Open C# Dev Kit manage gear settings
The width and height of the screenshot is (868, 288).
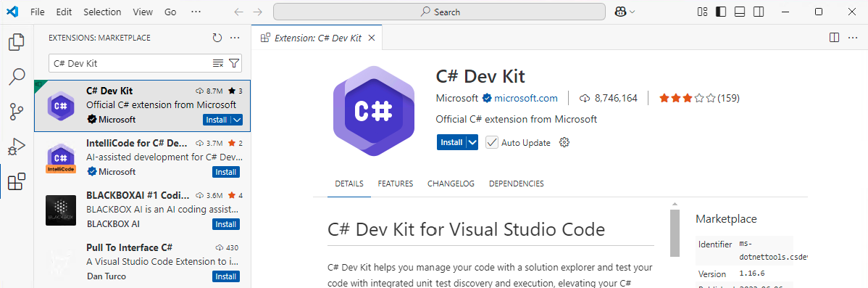point(564,142)
